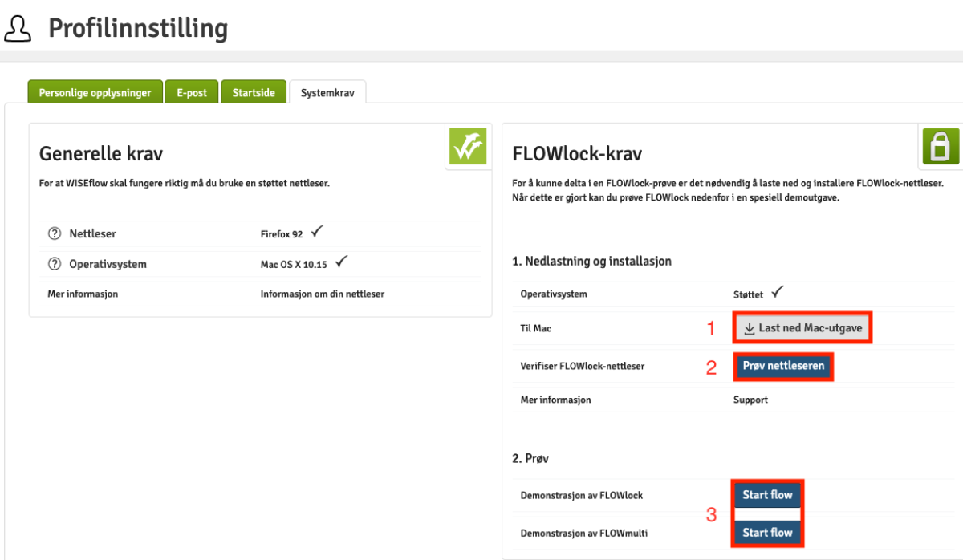
Task: Click the Verifiser FLOWlock-nettleser label
Action: point(583,366)
